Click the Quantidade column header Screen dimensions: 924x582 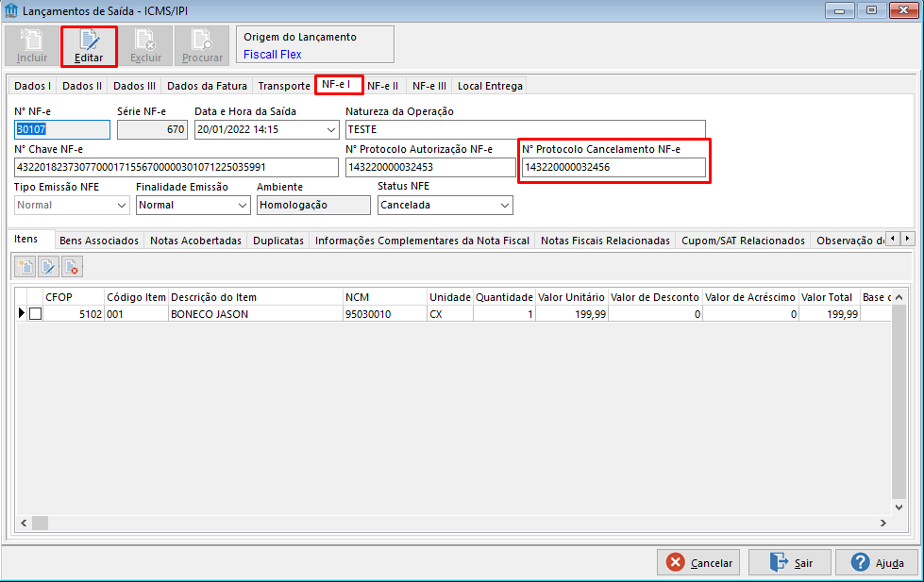504,297
